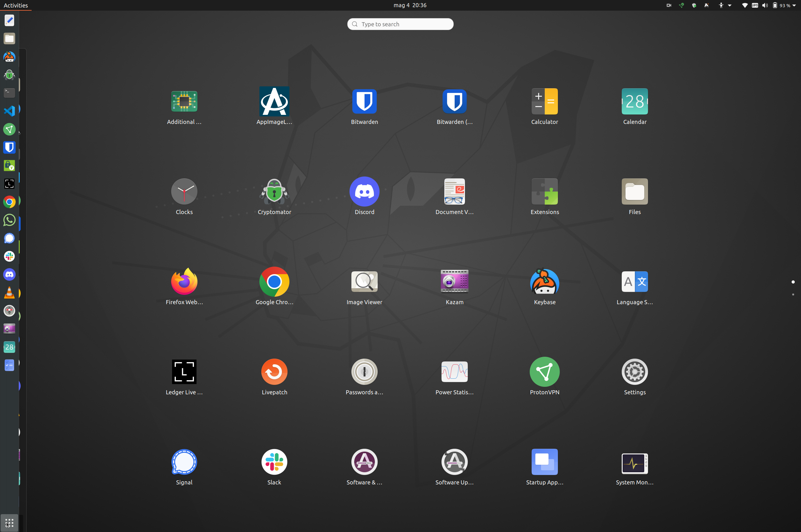The height and width of the screenshot is (532, 801).
Task: Open Software & Updates app
Action: tap(365, 462)
